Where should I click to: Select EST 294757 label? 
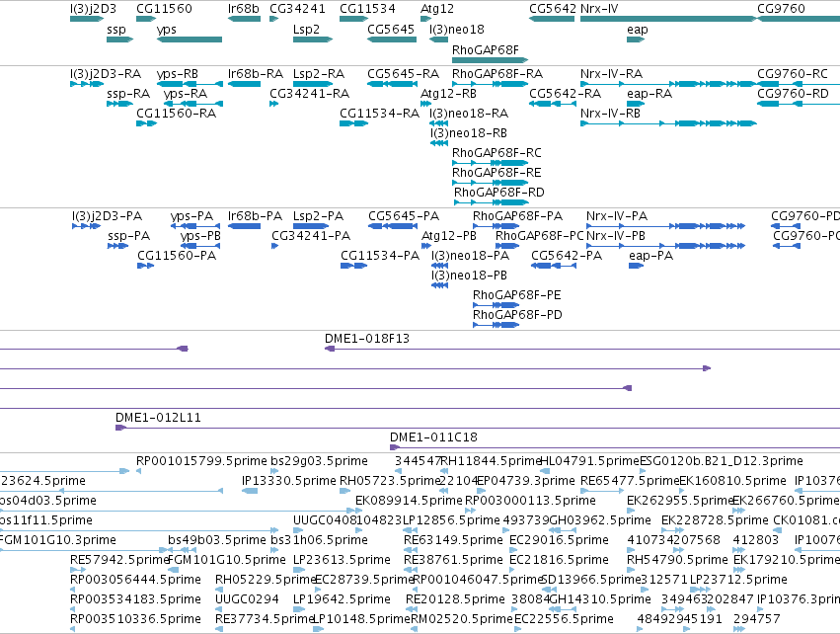click(756, 619)
